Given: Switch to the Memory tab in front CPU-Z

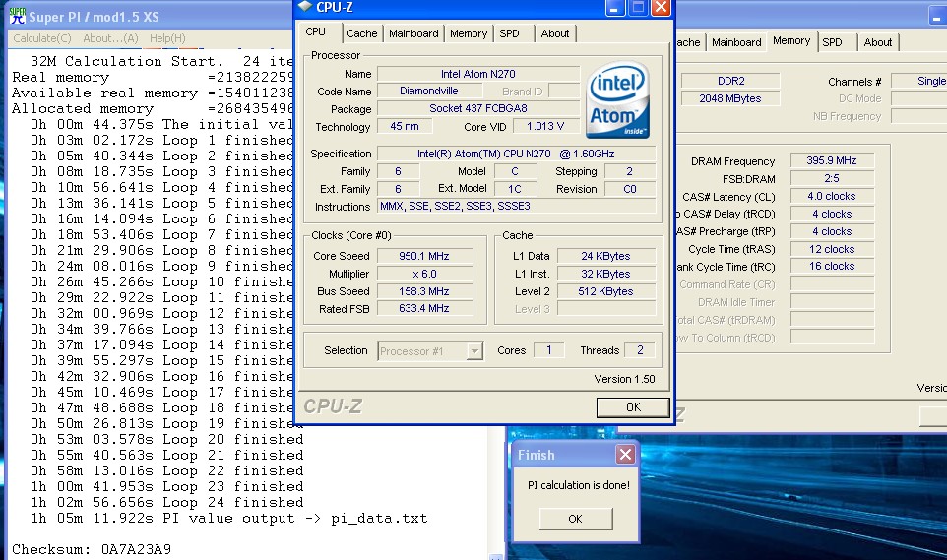Looking at the screenshot, I should [469, 33].
